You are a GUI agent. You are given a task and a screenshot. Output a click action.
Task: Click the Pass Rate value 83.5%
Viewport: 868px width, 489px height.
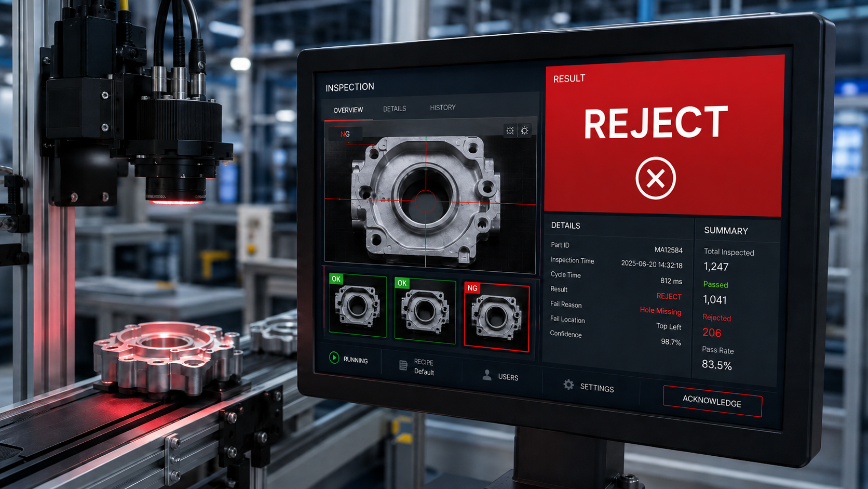pos(717,365)
